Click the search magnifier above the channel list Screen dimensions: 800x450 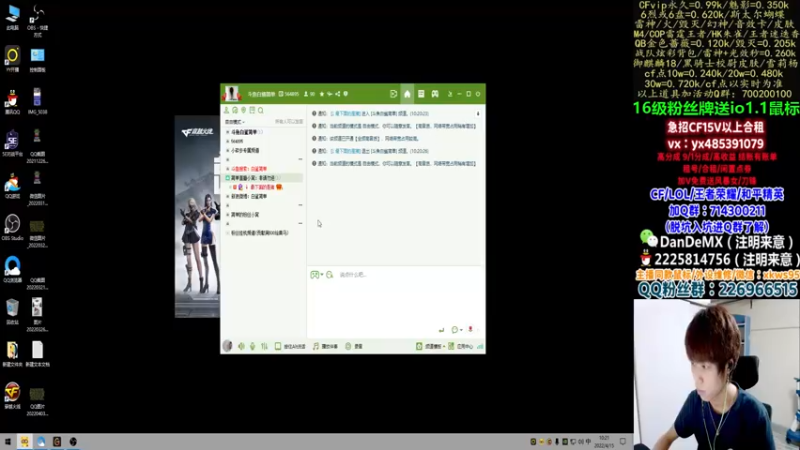pos(261,110)
